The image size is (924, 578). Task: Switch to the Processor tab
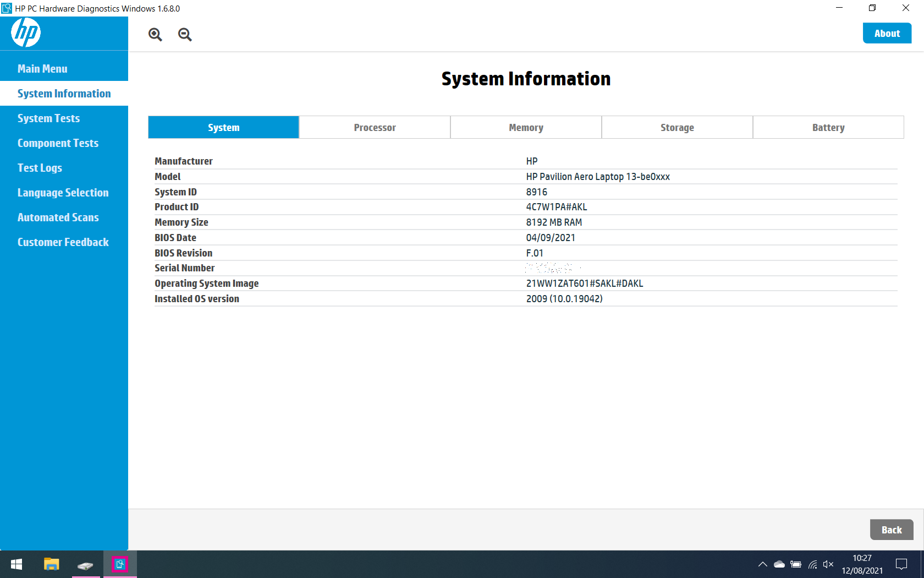[375, 127]
